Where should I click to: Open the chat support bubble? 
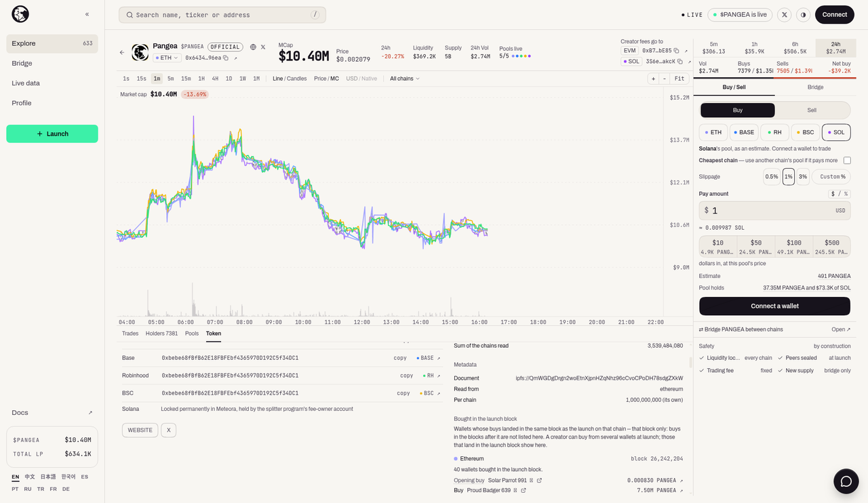846,481
